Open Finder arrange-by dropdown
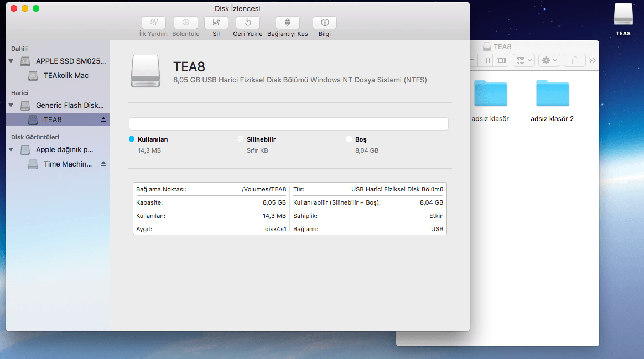Image resolution: width=644 pixels, height=359 pixels. click(523, 60)
